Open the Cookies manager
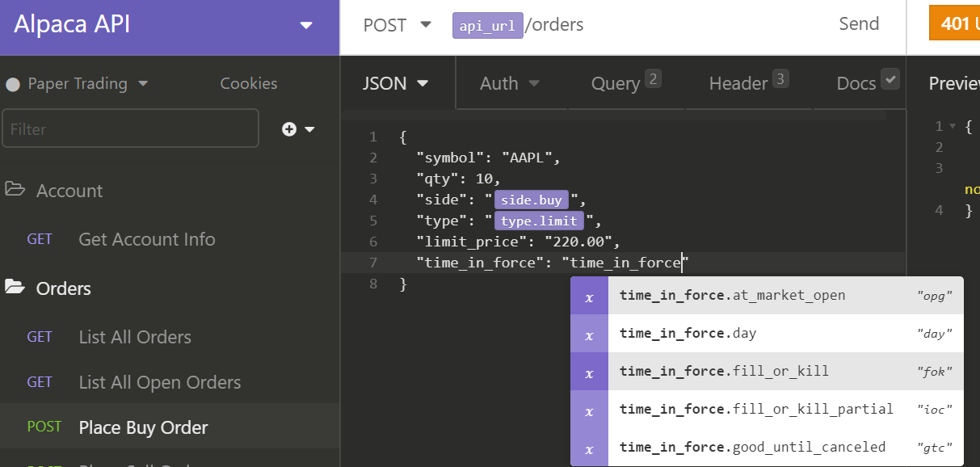 click(x=248, y=82)
